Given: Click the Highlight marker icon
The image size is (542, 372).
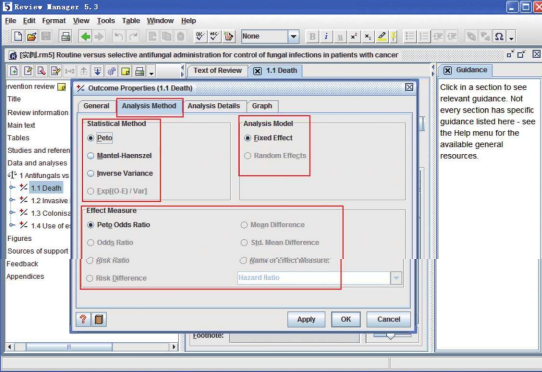Looking at the screenshot, I should [382, 36].
